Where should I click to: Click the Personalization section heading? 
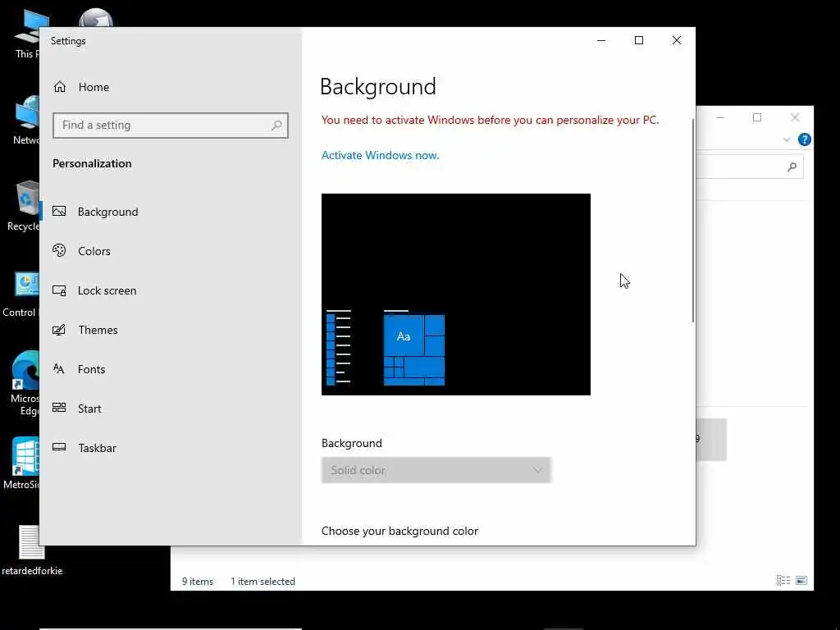(92, 163)
